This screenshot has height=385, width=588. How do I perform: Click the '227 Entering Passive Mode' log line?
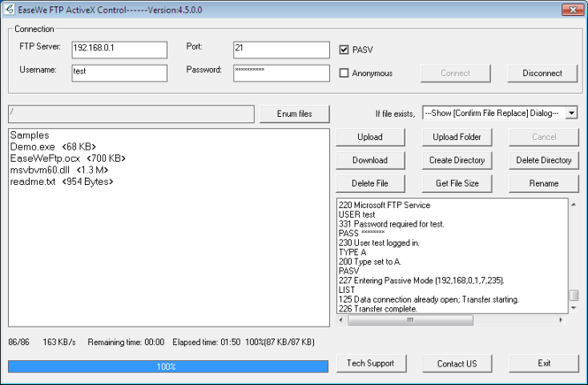point(422,281)
